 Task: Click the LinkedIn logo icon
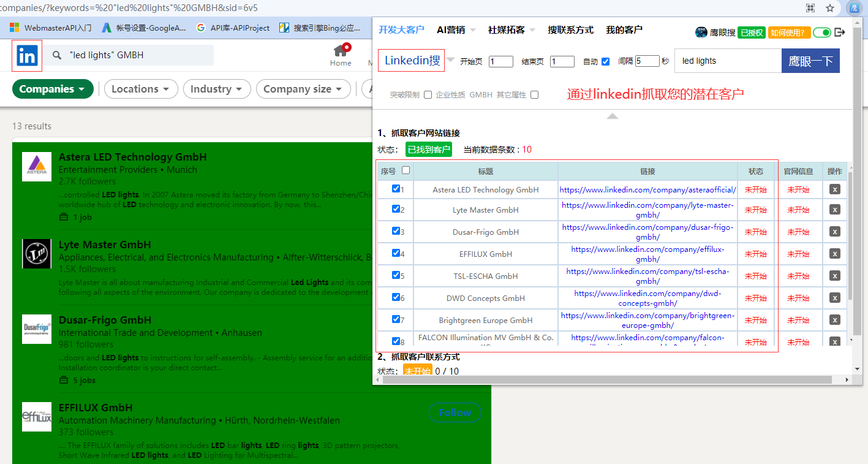tap(27, 56)
